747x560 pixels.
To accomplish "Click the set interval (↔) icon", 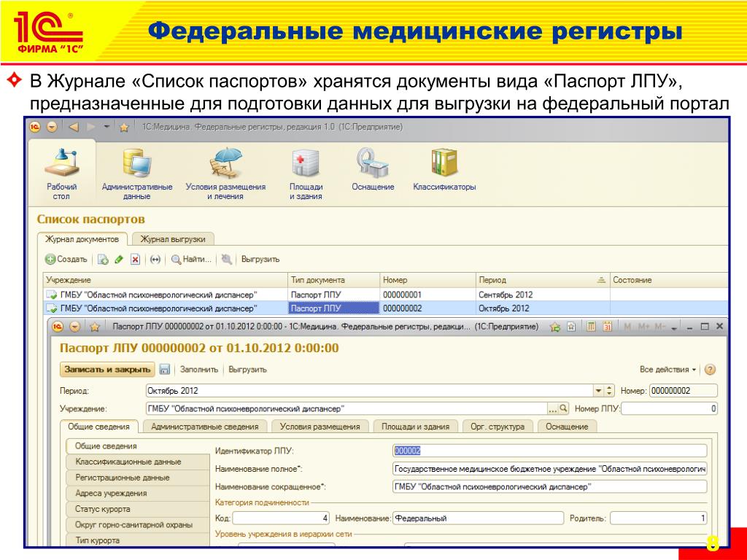I will tap(155, 260).
